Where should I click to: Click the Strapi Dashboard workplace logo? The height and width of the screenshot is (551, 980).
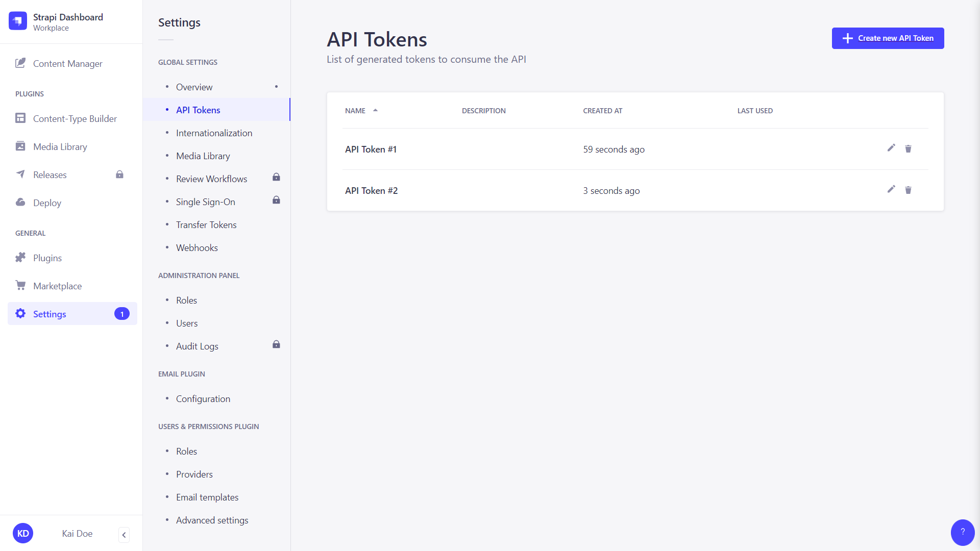point(18,21)
